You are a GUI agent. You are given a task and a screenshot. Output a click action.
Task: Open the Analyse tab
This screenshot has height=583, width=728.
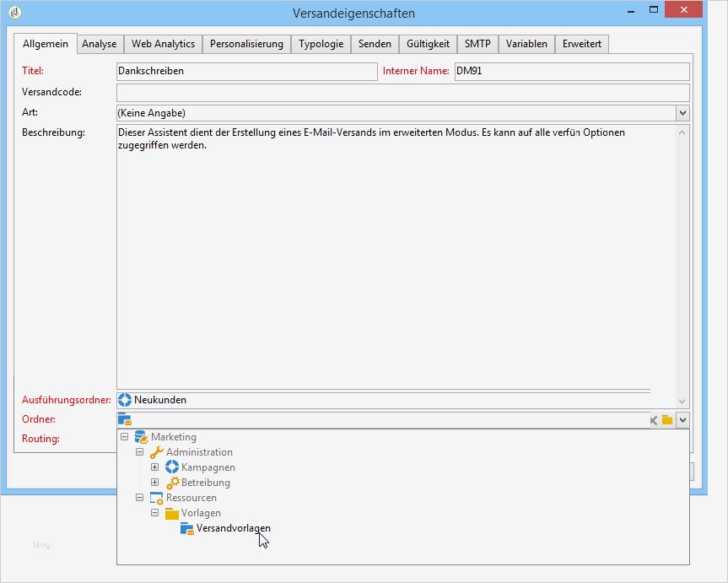pyautogui.click(x=100, y=44)
